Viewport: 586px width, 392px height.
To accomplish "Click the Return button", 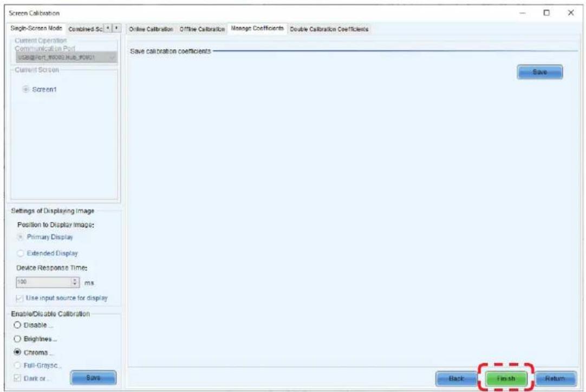I will [555, 379].
